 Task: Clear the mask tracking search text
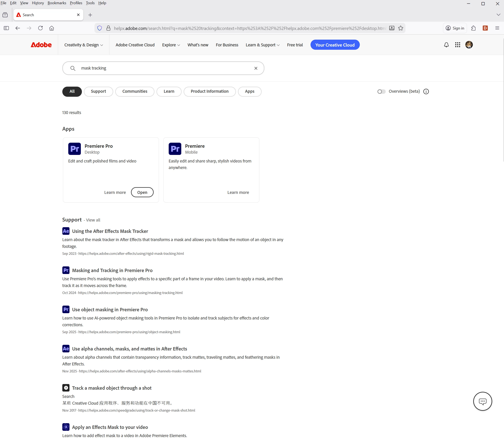pos(256,68)
